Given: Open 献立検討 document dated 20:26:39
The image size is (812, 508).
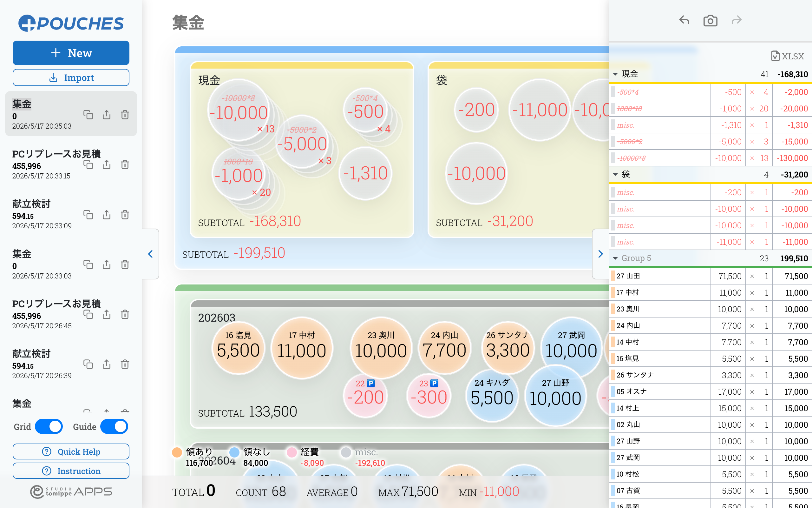Looking at the screenshot, I should point(71,364).
